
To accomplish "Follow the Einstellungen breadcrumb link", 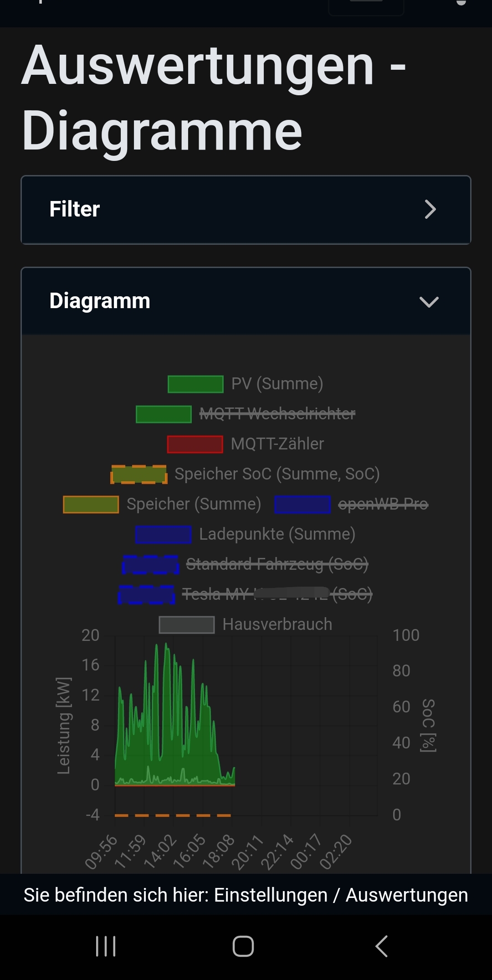I will click(x=271, y=895).
